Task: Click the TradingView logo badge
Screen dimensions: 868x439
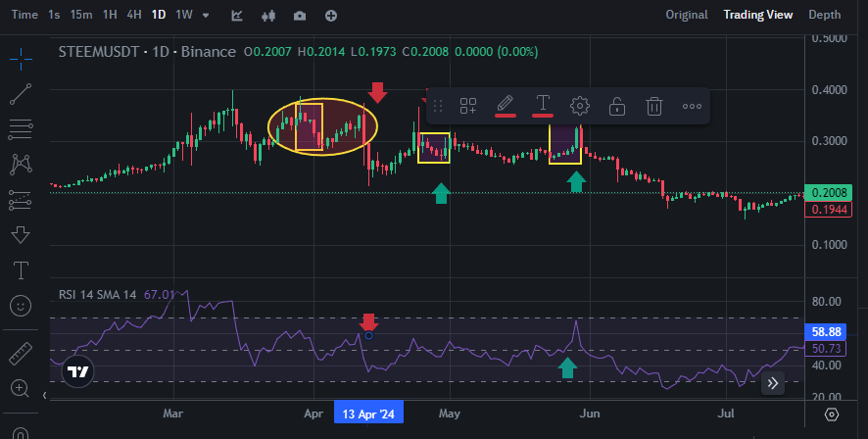Action: click(x=77, y=372)
